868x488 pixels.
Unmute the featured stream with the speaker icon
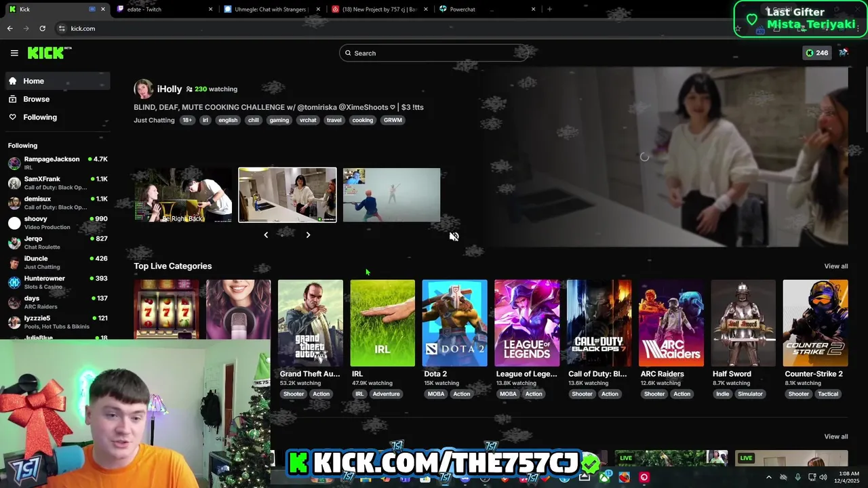[x=454, y=236]
